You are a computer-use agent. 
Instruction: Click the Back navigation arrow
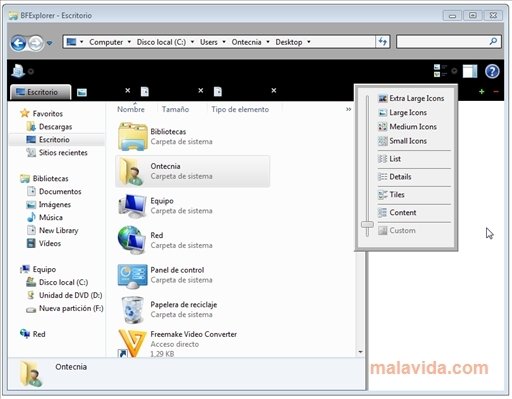pyautogui.click(x=18, y=43)
